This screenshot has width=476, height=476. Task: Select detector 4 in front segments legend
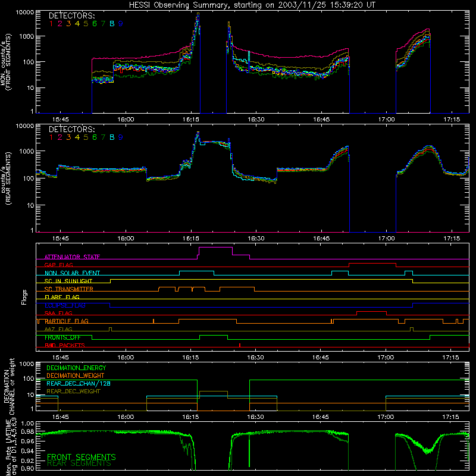pyautogui.click(x=77, y=24)
